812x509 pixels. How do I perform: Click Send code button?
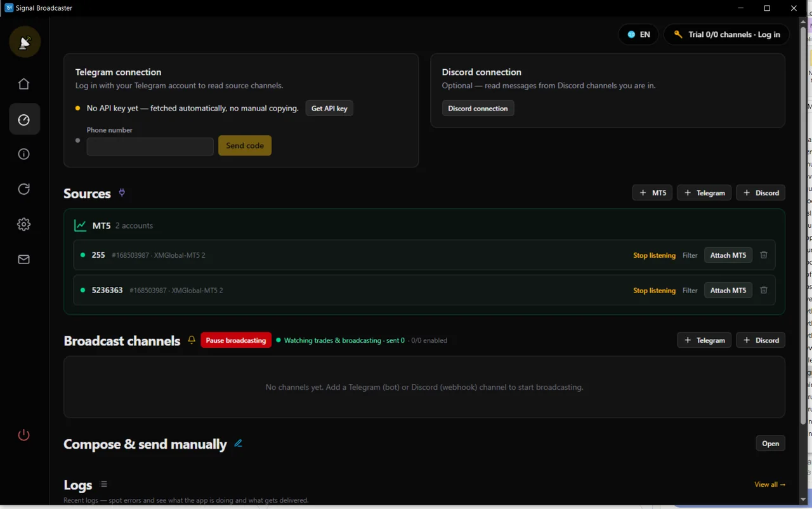[245, 145]
